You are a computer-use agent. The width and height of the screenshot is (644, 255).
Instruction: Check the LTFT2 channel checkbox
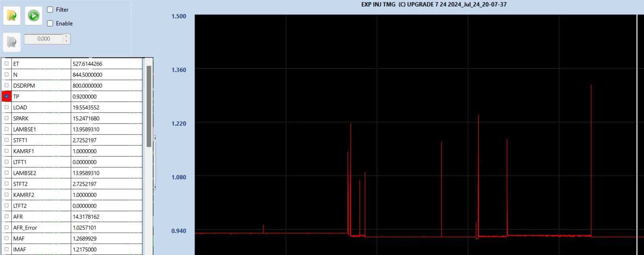6,206
